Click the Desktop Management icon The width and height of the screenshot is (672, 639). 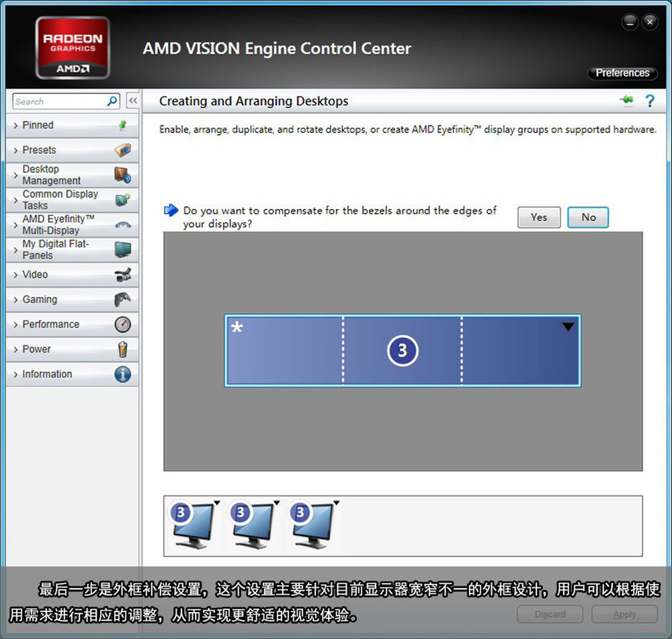122,175
